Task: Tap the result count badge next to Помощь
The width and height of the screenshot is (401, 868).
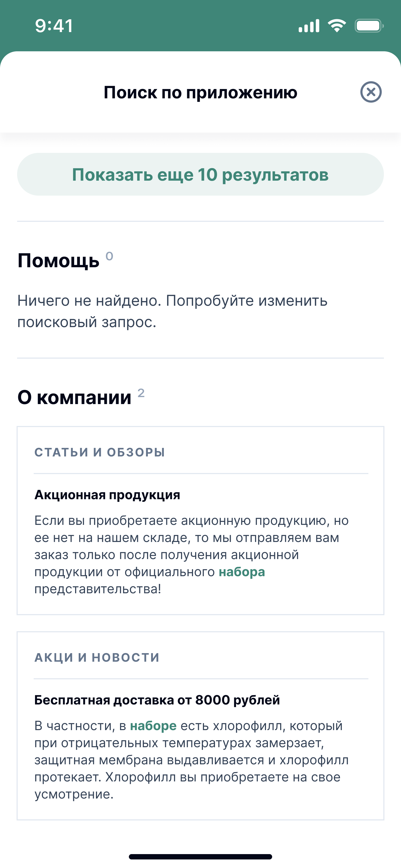Action: (x=109, y=256)
